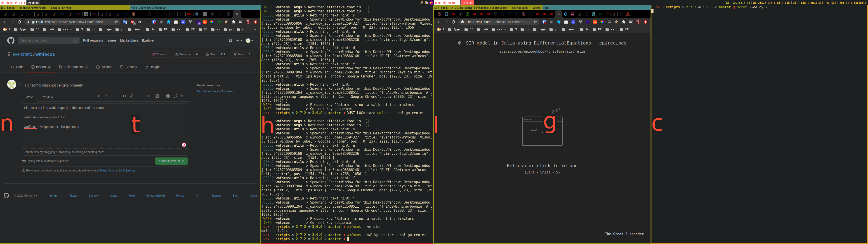Add a link via the editor toolbar
Screen dimensions: 868x244
(132, 96)
